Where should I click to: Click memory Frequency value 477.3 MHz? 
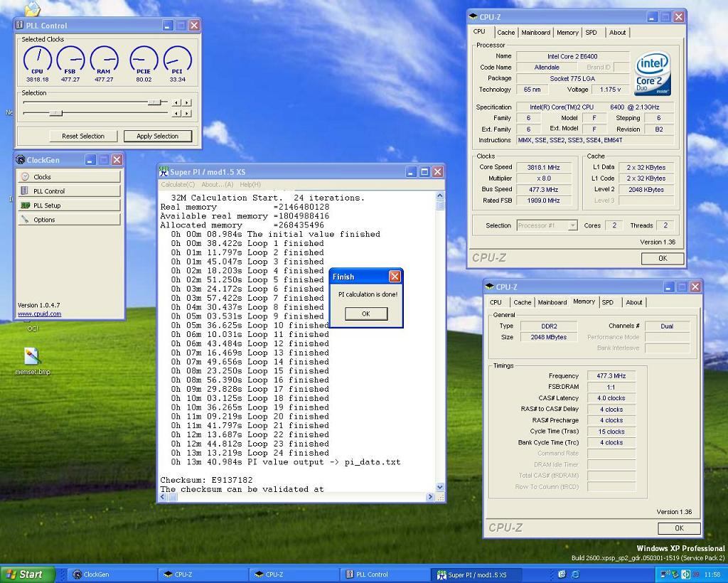611,376
